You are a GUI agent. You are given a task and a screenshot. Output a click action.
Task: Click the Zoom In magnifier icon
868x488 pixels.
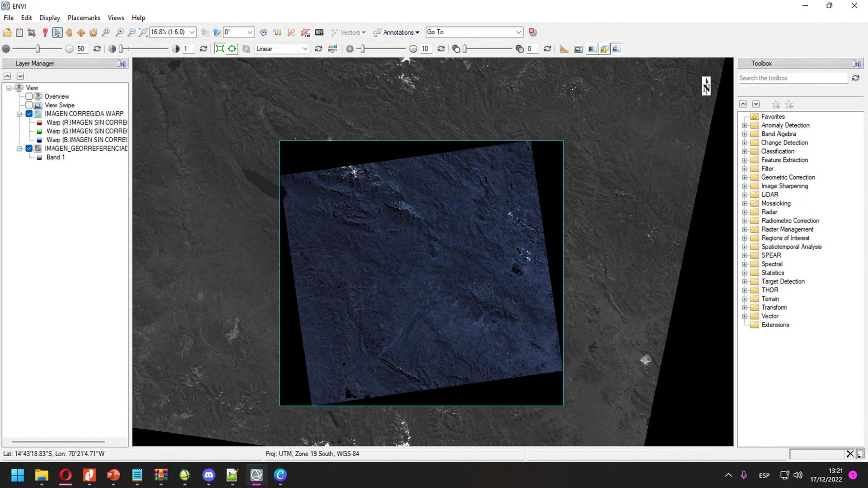pyautogui.click(x=119, y=32)
